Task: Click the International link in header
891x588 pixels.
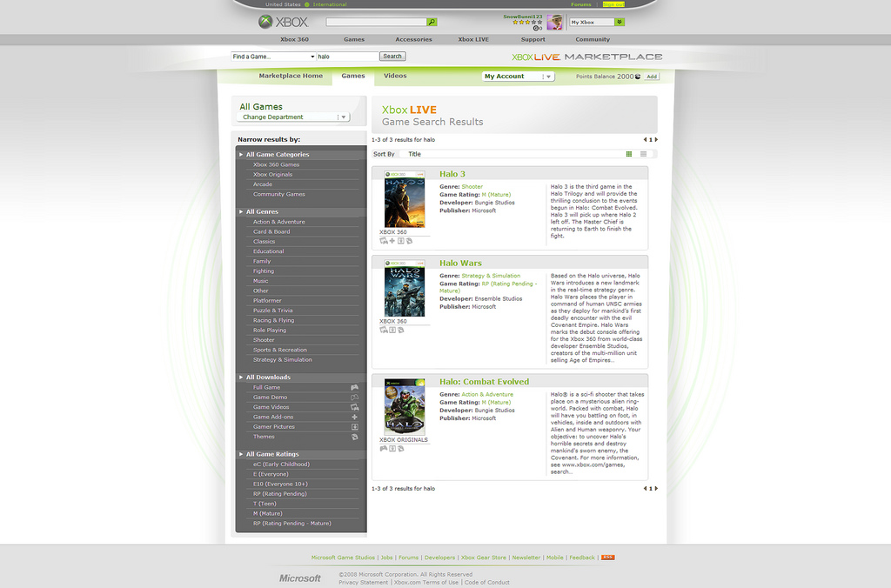Action: coord(330,4)
